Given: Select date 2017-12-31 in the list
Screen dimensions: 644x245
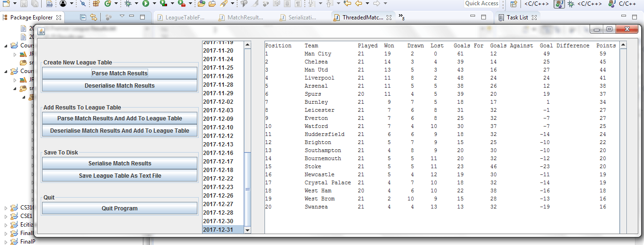Looking at the screenshot, I should [223, 230].
